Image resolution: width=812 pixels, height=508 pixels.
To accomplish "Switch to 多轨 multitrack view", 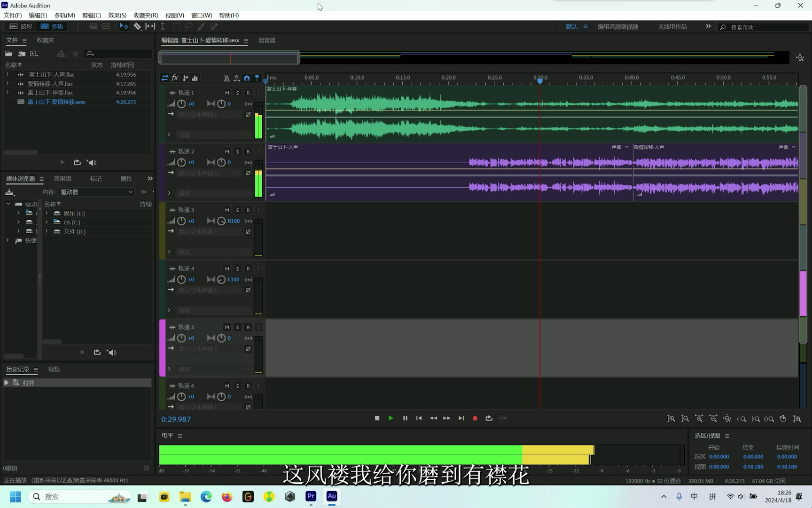I will [52, 26].
